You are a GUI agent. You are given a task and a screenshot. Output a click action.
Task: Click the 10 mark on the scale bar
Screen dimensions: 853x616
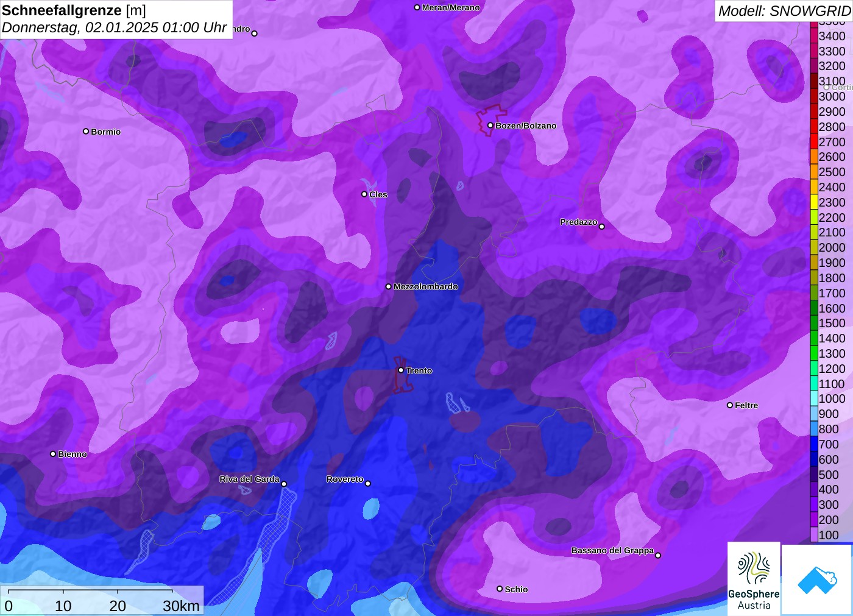[x=63, y=606]
